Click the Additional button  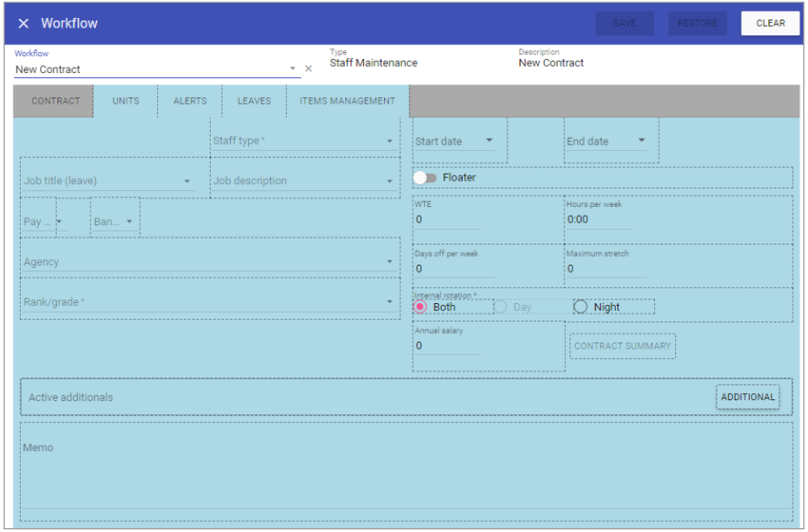[748, 397]
